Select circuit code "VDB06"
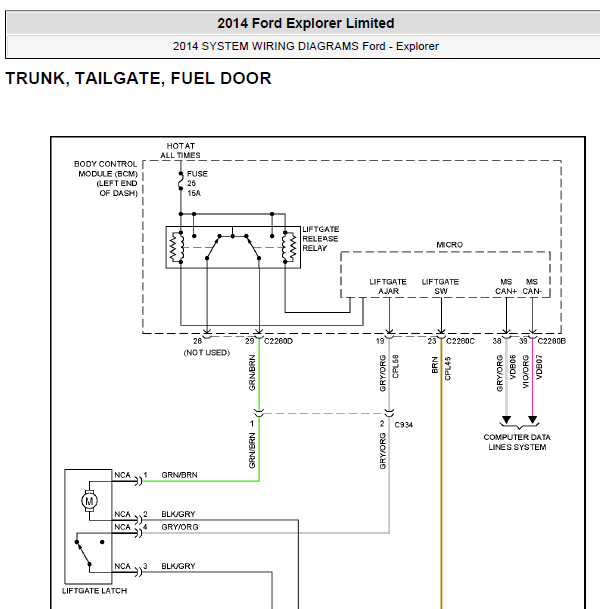The width and height of the screenshot is (600, 609). coord(513,367)
